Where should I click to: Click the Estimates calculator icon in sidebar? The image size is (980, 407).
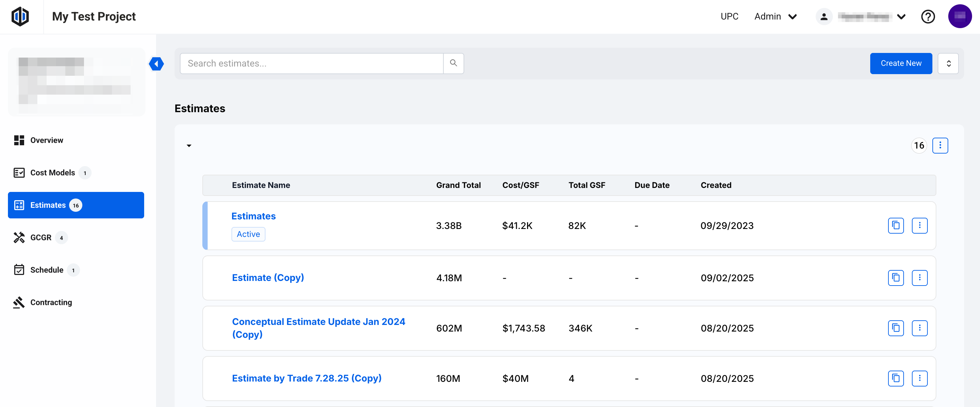click(19, 205)
